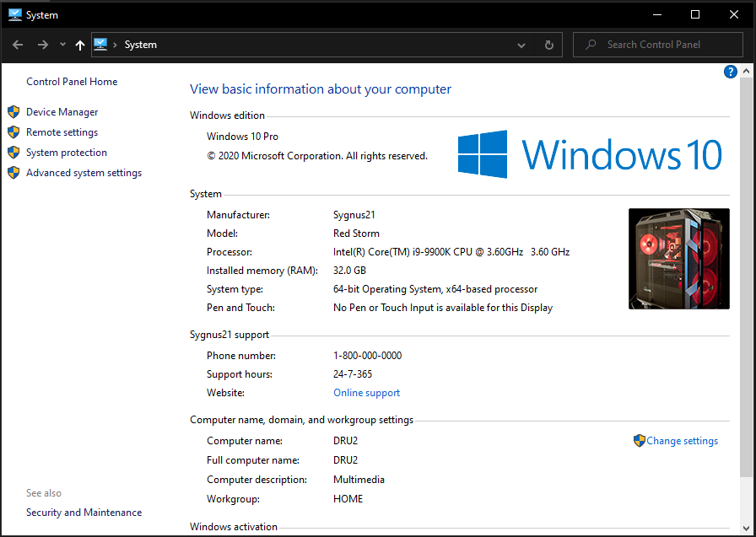756x537 pixels.
Task: Click the shield icon beside Remote settings
Action: [13, 132]
